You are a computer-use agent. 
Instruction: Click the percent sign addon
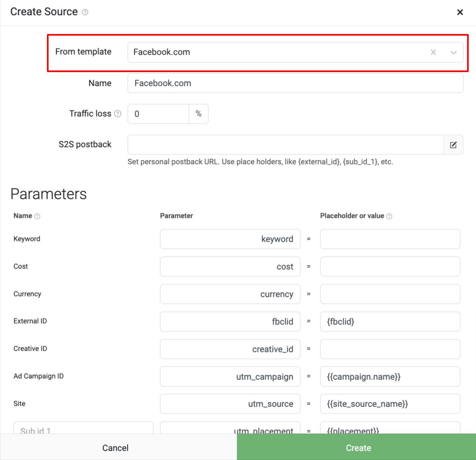pyautogui.click(x=198, y=114)
